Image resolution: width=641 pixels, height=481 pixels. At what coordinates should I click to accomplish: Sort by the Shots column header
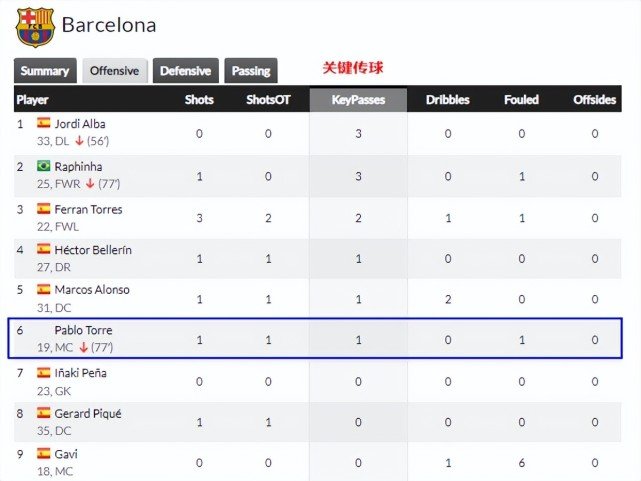pyautogui.click(x=199, y=100)
